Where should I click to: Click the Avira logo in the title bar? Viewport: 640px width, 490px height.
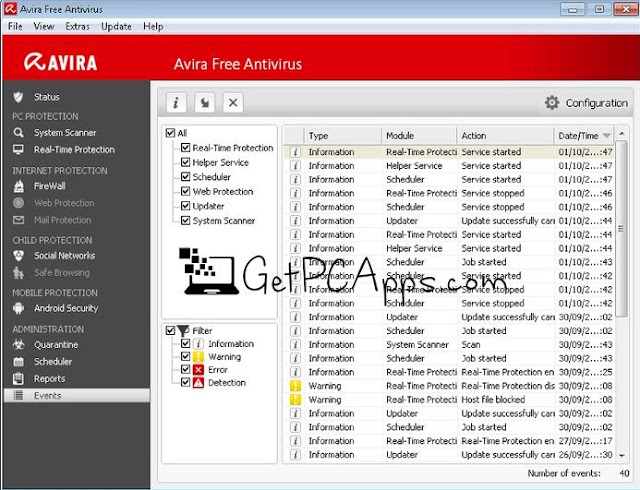coord(10,9)
